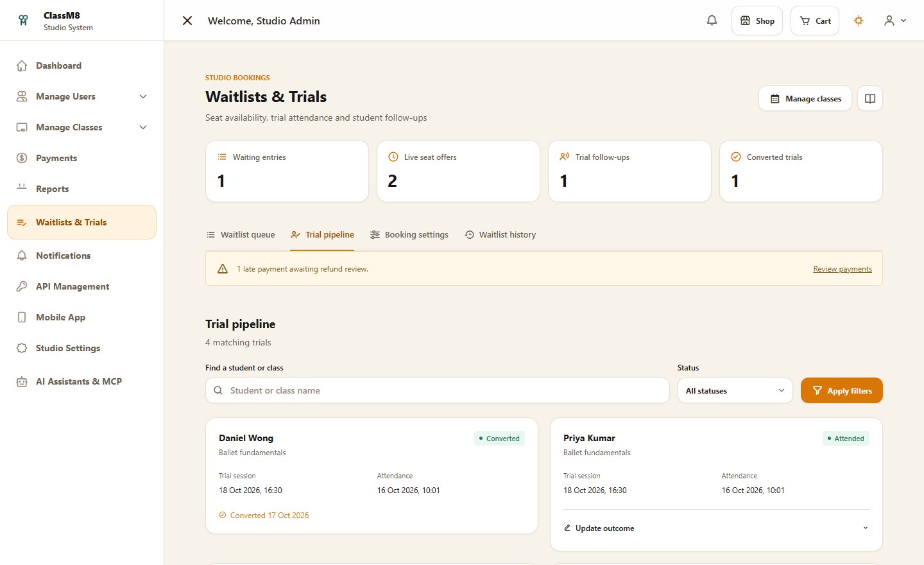Click the Manage classes button
924x565 pixels.
805,98
